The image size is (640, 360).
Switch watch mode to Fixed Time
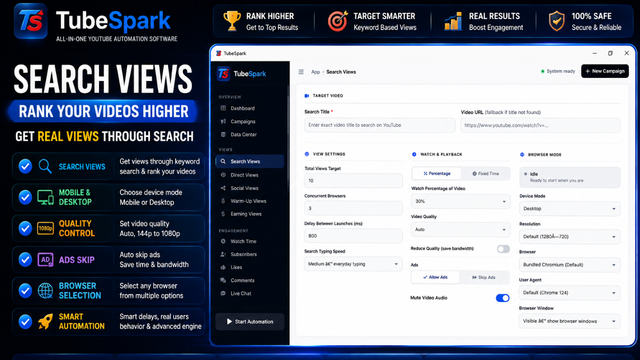(x=485, y=173)
